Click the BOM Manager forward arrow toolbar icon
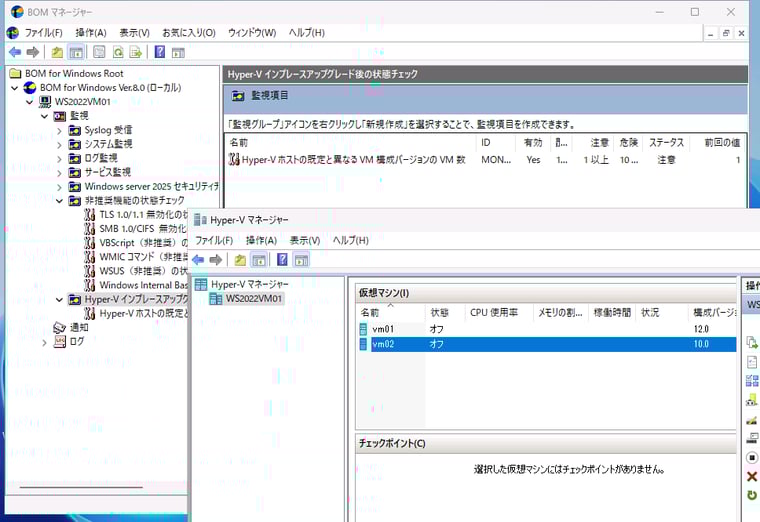 32,52
